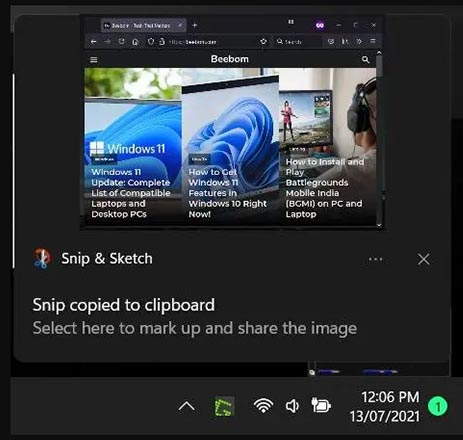Click the browser home icon
The image size is (463, 440).
tap(135, 42)
